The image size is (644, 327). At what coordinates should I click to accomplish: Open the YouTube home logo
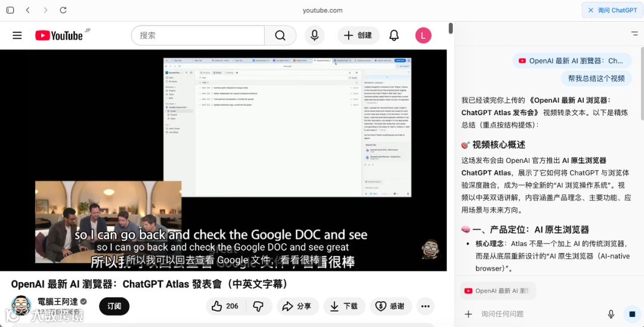point(59,35)
